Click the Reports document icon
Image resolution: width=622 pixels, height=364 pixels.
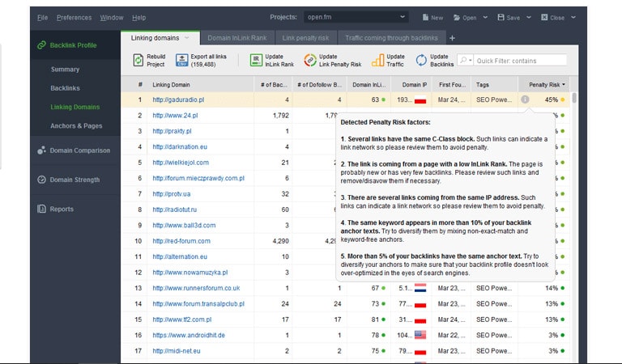click(41, 209)
